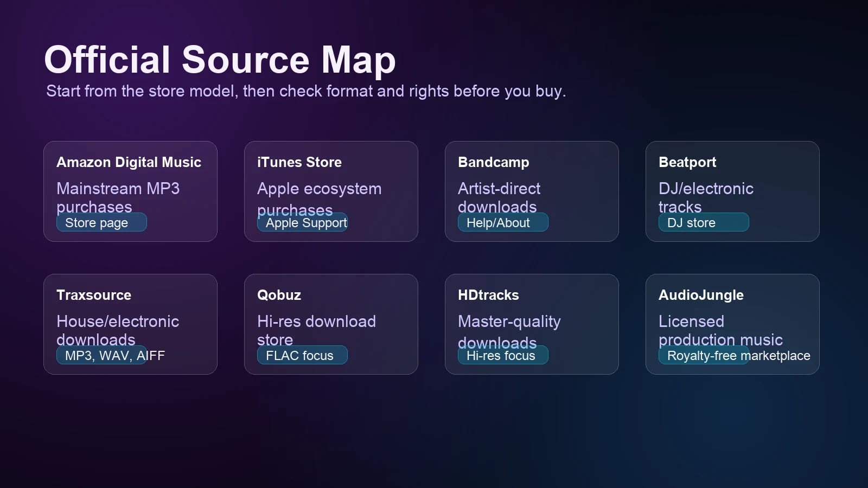The height and width of the screenshot is (488, 868).
Task: Select 'Apple ecosystem purchases' description text
Action: [319, 199]
